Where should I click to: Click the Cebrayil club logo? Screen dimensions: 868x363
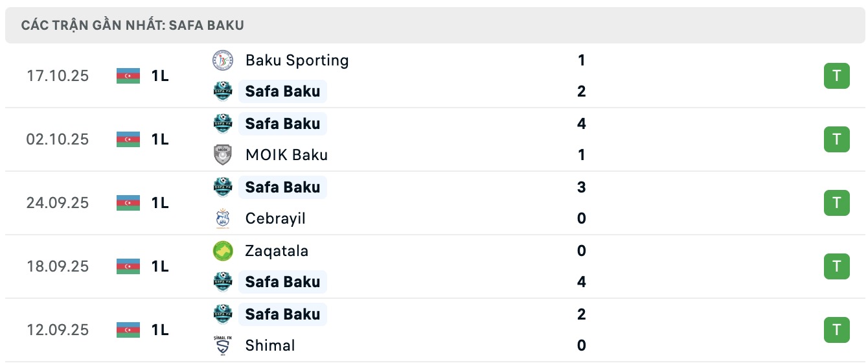point(223,218)
